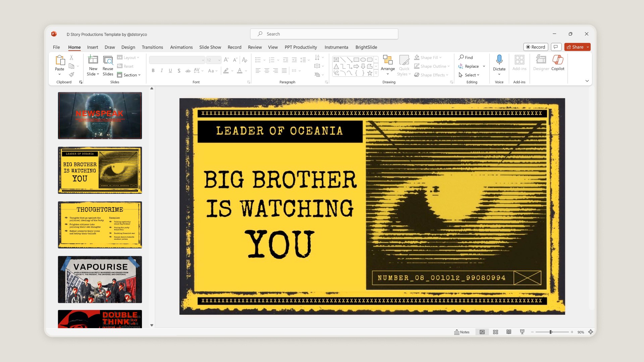
Task: Click the Reuse Slides icon
Action: 108,60
